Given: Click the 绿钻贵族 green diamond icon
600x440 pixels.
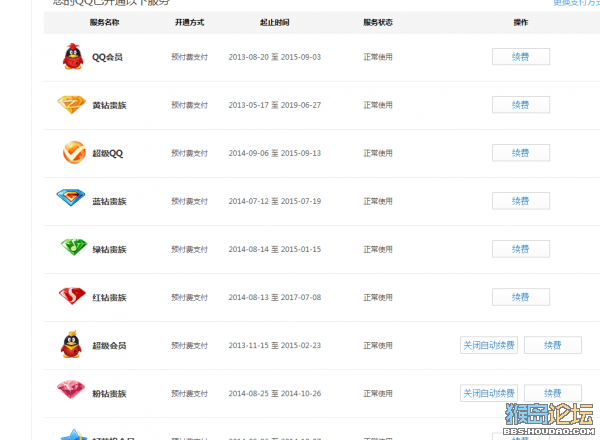Looking at the screenshot, I should 74,247.
